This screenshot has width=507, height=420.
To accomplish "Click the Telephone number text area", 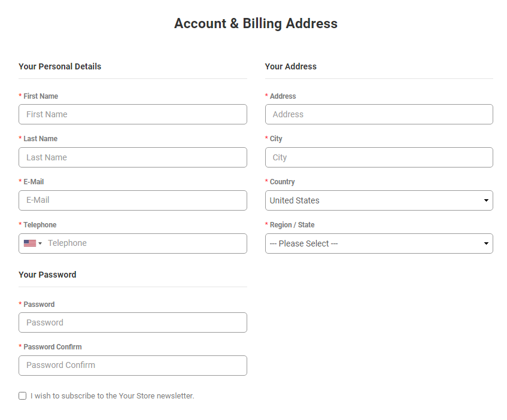I will click(x=144, y=244).
